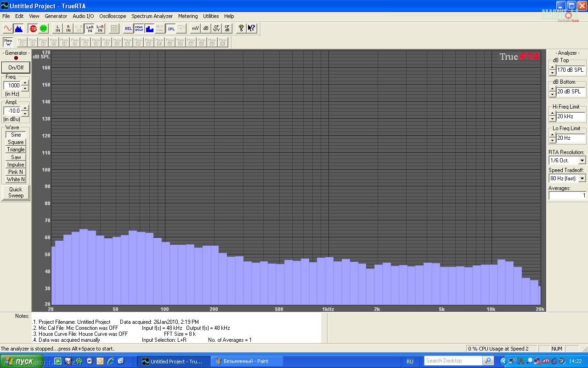Image resolution: width=588 pixels, height=368 pixels.
Task: Open the yellow question mark help icon
Action: (241, 29)
